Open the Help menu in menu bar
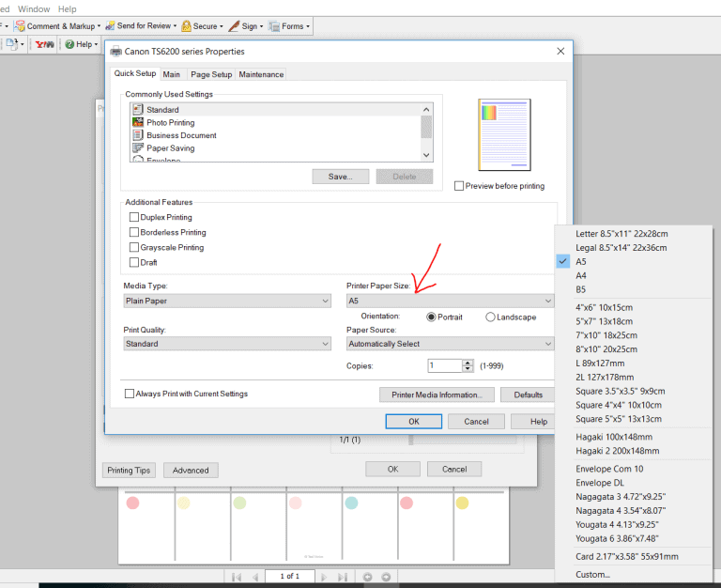The width and height of the screenshot is (721, 588). [x=68, y=8]
